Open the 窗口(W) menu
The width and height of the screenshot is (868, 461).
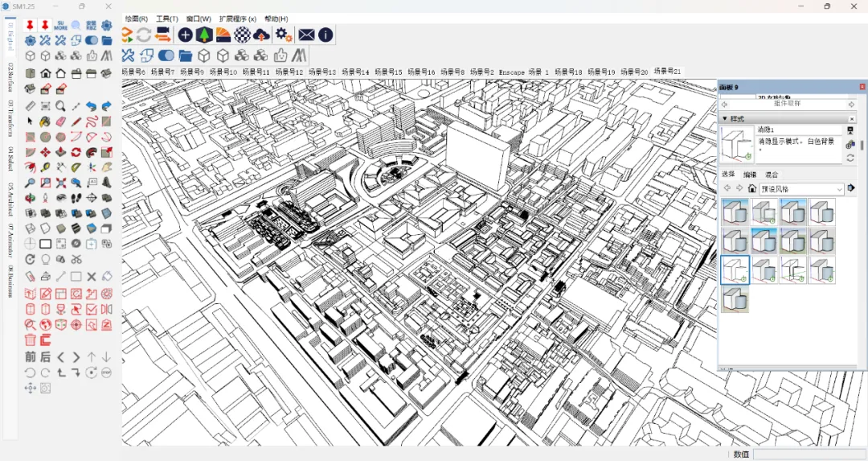tap(199, 19)
